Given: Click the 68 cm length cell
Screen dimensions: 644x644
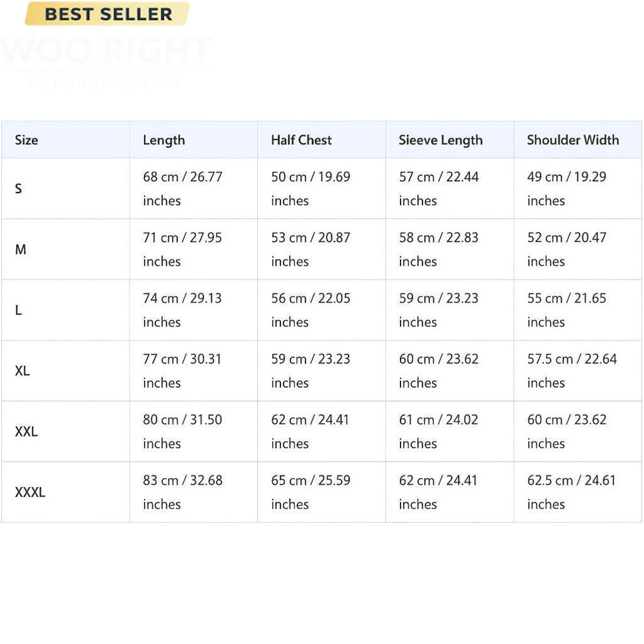Looking at the screenshot, I should point(194,189).
